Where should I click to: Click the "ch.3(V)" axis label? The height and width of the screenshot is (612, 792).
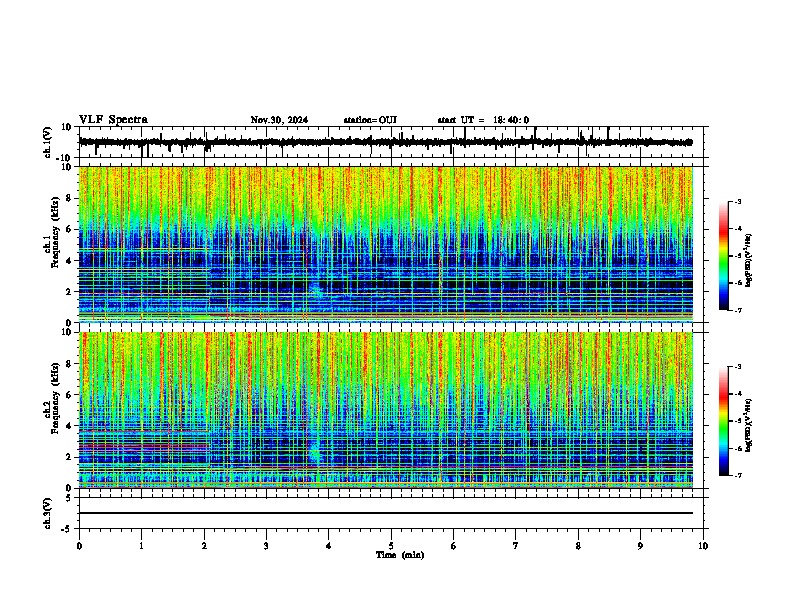coord(48,514)
